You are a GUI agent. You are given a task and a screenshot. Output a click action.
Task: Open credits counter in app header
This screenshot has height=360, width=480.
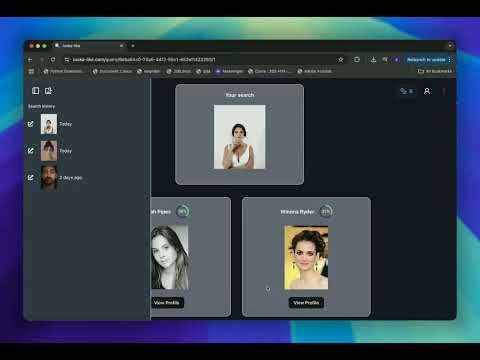click(x=407, y=91)
